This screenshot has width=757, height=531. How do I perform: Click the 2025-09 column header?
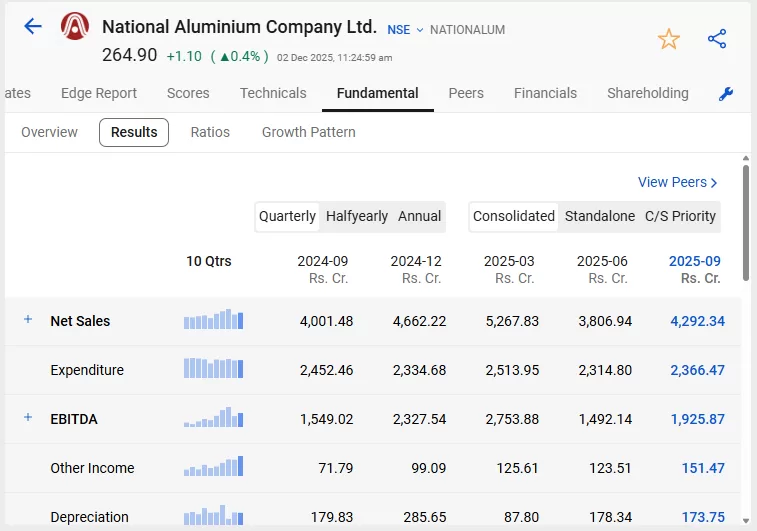(x=695, y=269)
